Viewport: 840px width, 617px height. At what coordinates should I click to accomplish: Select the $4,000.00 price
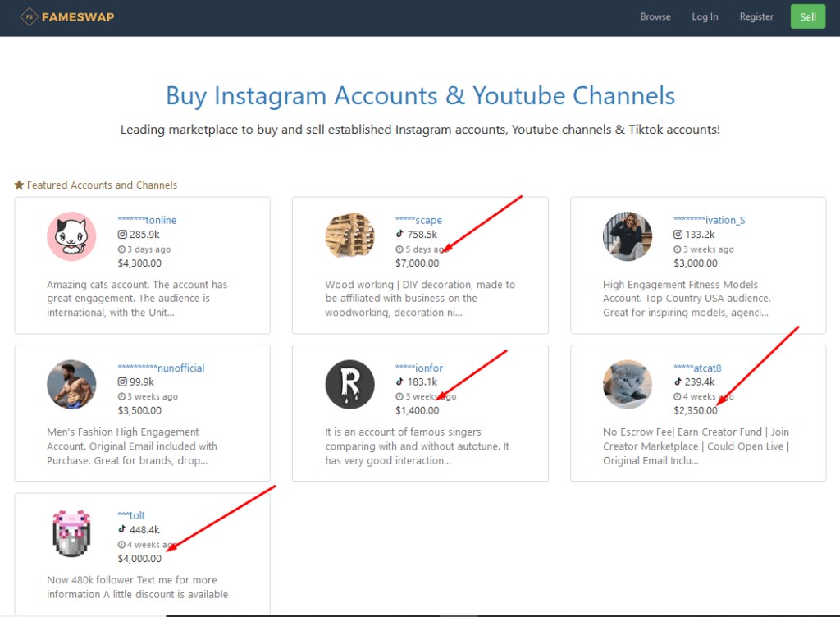139,559
